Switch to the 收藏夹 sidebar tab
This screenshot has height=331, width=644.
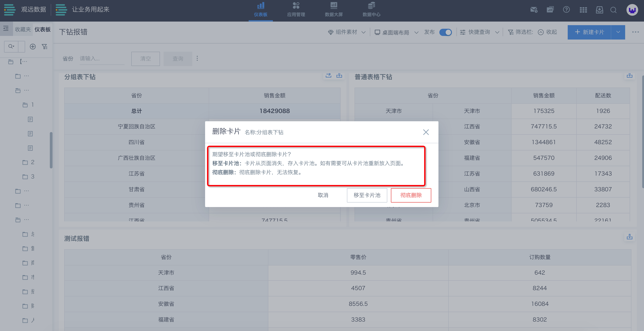[x=23, y=29]
